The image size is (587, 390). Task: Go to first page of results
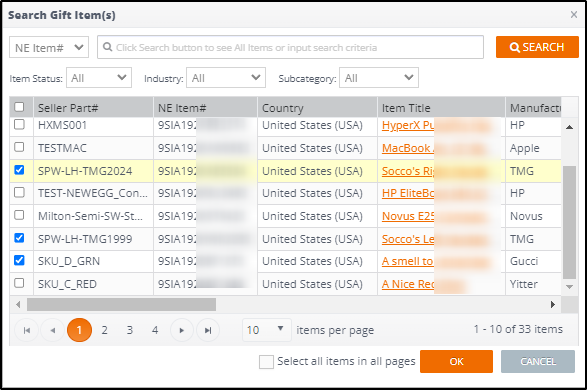click(x=27, y=330)
